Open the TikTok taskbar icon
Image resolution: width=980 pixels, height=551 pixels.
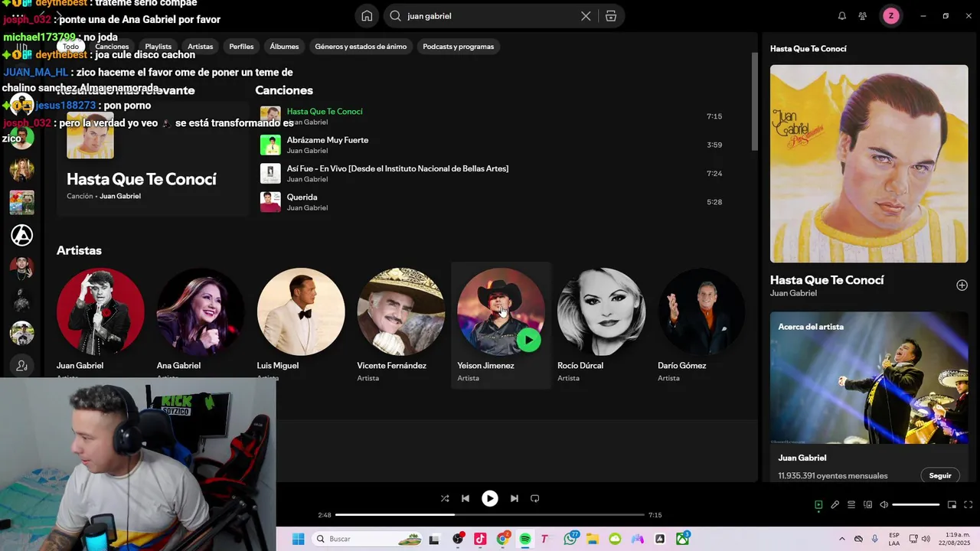pos(480,539)
